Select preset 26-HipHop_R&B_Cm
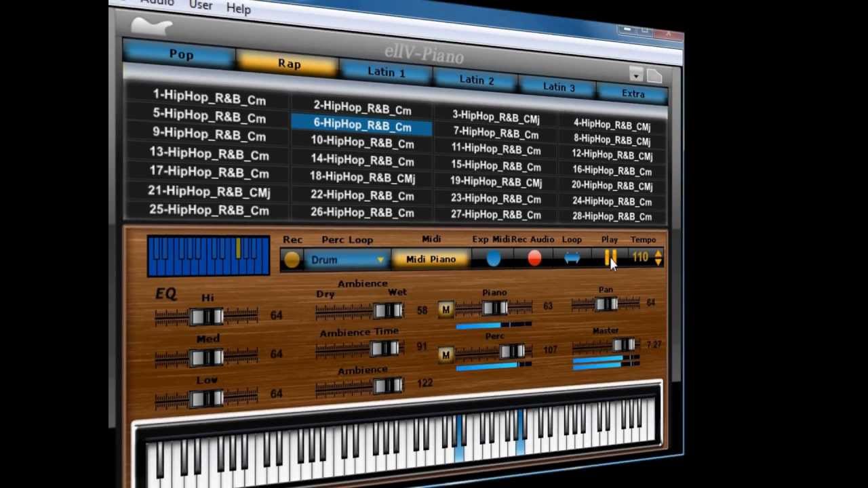The image size is (868, 488). (362, 212)
